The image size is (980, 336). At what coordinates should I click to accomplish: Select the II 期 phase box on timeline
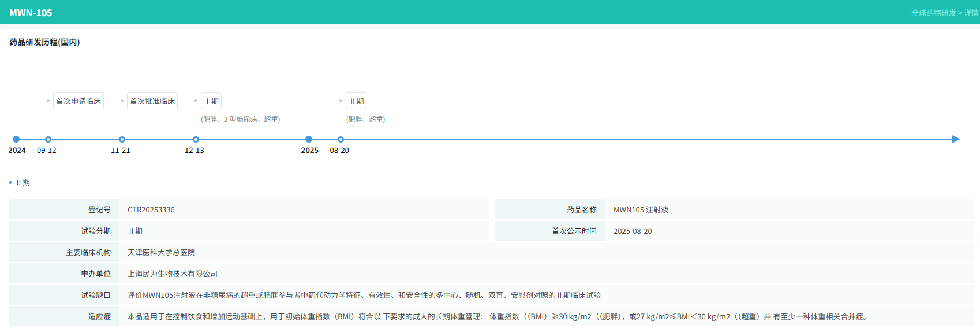coord(356,101)
